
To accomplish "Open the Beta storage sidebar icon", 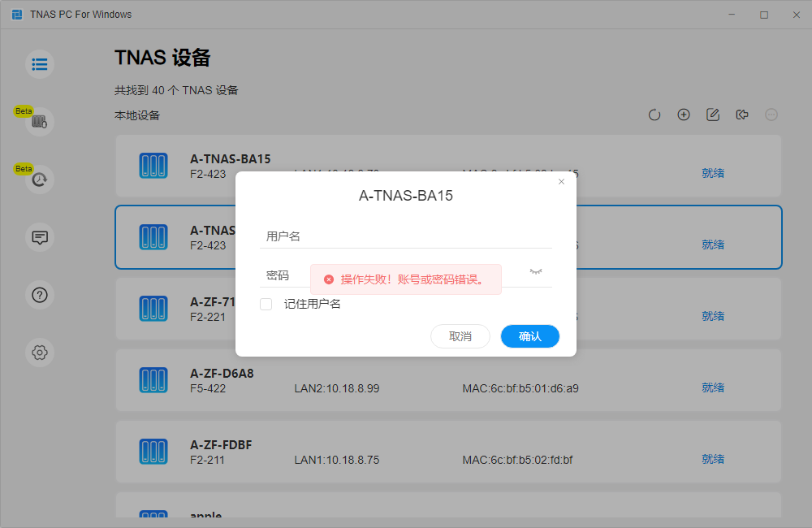I will [40, 122].
